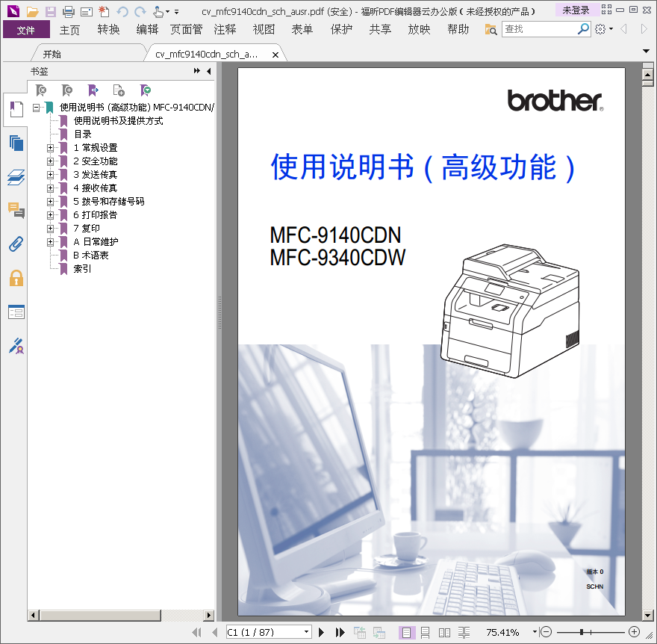Open the Attachments paperclip panel
This screenshot has width=657, height=644.
pyautogui.click(x=16, y=244)
